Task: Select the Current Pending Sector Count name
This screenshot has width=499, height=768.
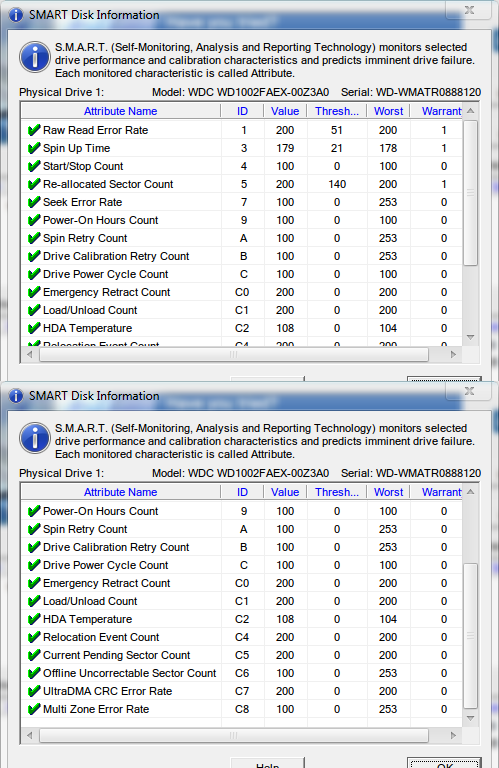Action: 117,655
